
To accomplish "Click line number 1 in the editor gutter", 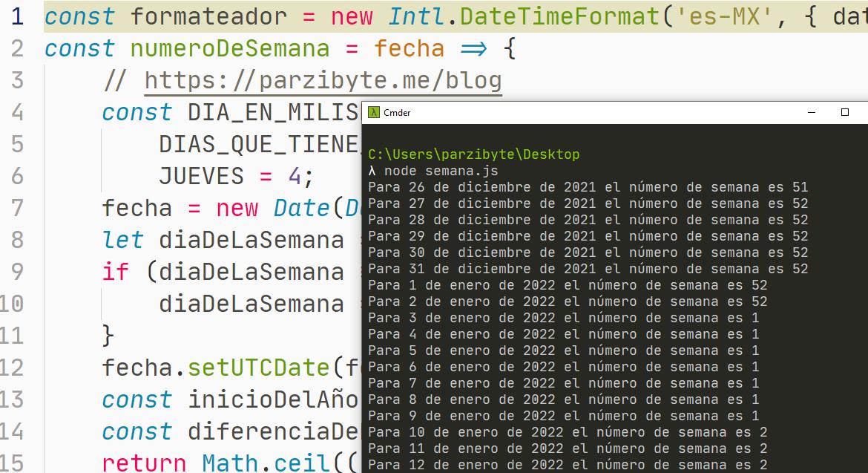I will 17,16.
